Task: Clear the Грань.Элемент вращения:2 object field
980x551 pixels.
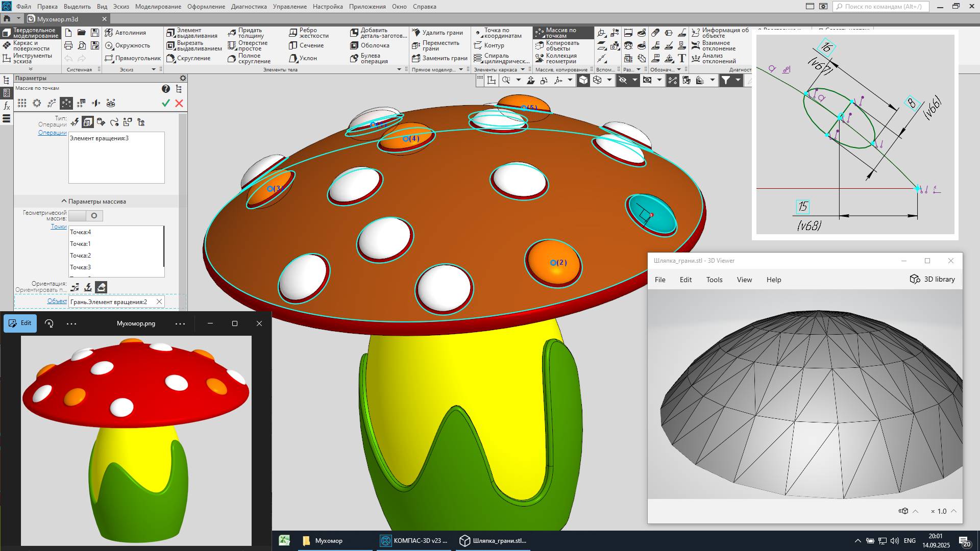Action: pos(159,302)
